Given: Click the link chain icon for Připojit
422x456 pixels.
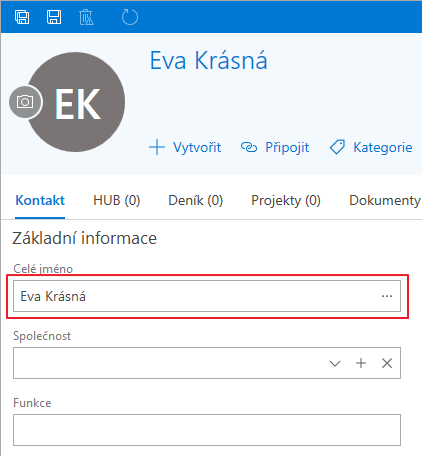Looking at the screenshot, I should click(x=249, y=147).
